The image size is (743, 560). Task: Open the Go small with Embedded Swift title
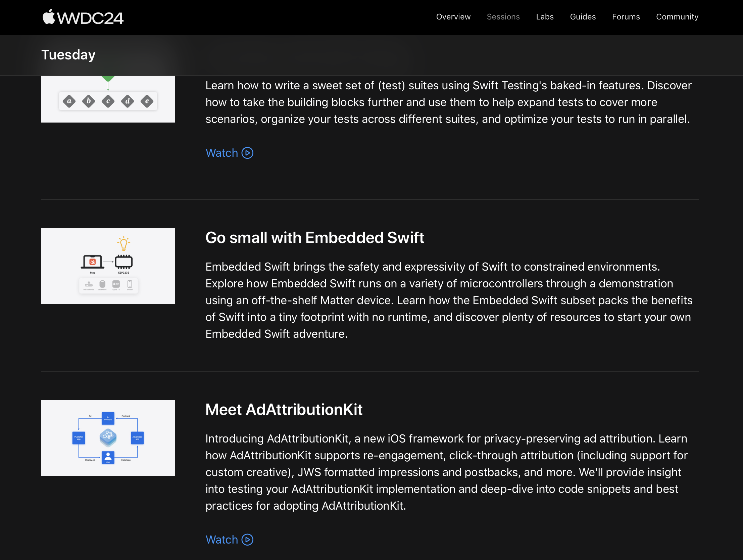315,238
